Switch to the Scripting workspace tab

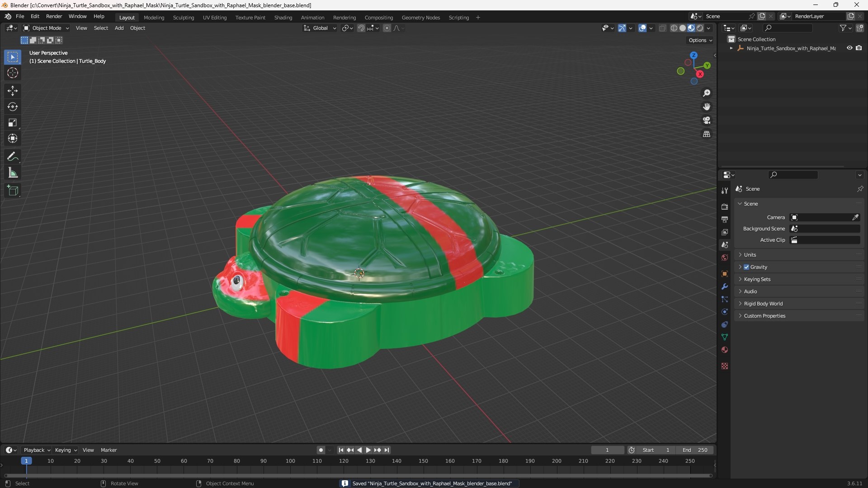coord(458,18)
